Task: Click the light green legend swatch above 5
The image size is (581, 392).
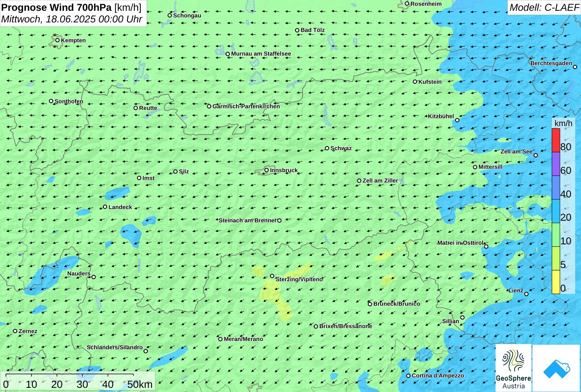Action: pos(556,258)
